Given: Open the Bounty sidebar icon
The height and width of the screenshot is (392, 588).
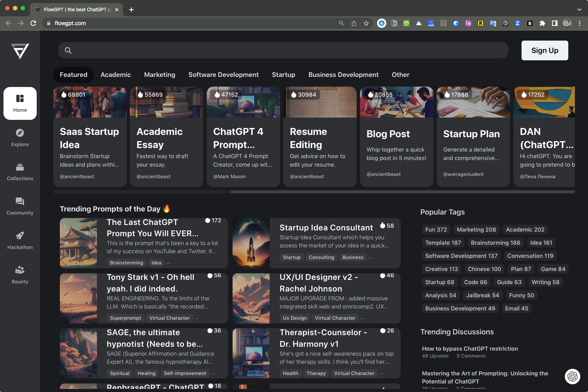Looking at the screenshot, I should click(20, 270).
